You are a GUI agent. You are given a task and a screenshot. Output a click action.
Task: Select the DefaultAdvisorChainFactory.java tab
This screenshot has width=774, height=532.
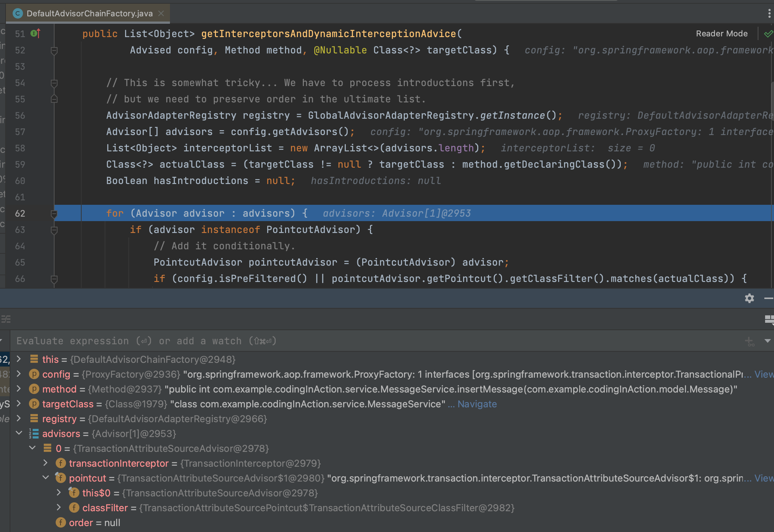click(x=89, y=13)
